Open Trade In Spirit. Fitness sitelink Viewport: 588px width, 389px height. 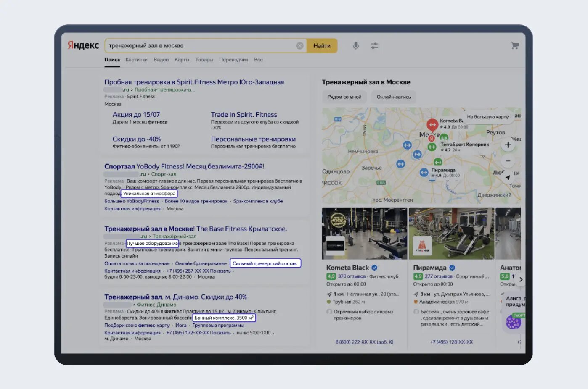click(x=244, y=114)
